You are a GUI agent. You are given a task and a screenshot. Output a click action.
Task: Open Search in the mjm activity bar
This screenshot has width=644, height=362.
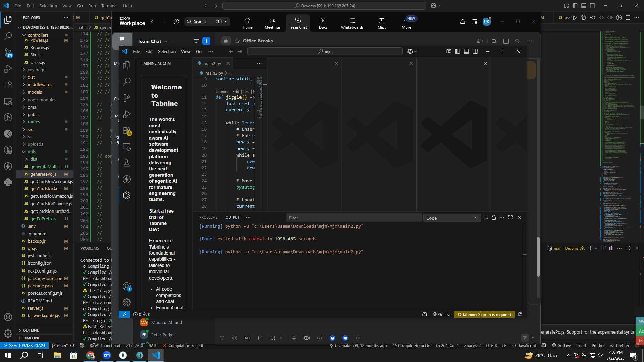coord(127,81)
